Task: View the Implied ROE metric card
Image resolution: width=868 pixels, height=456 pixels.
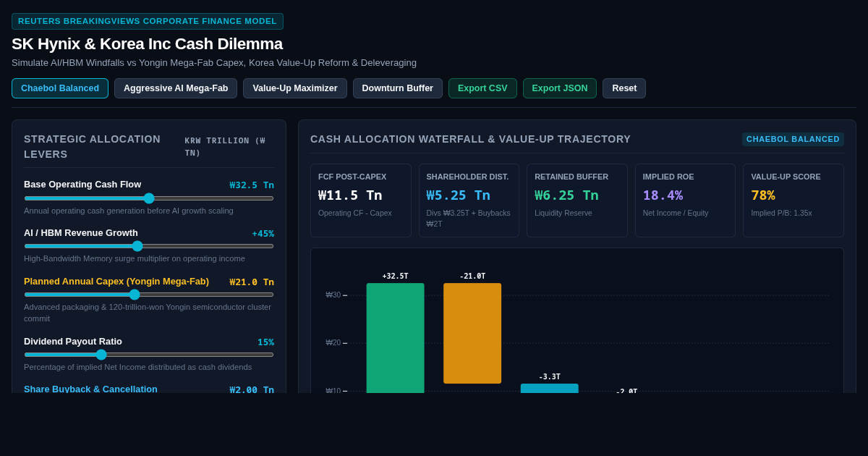Action: 685,200
